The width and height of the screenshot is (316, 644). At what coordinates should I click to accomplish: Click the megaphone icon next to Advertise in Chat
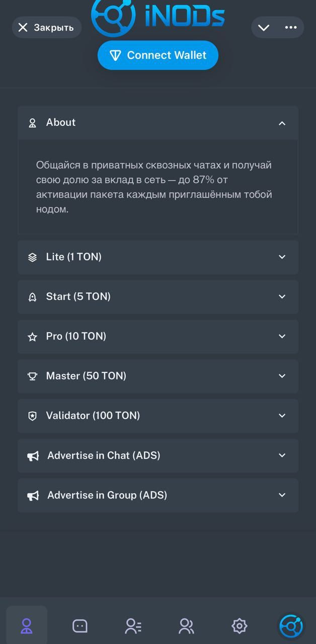pos(33,455)
